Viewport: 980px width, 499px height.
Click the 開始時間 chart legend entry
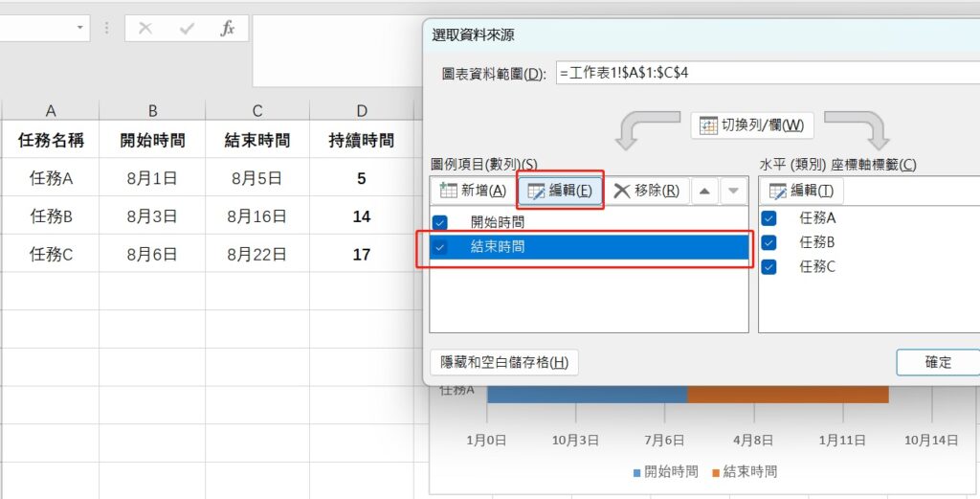pos(666,472)
